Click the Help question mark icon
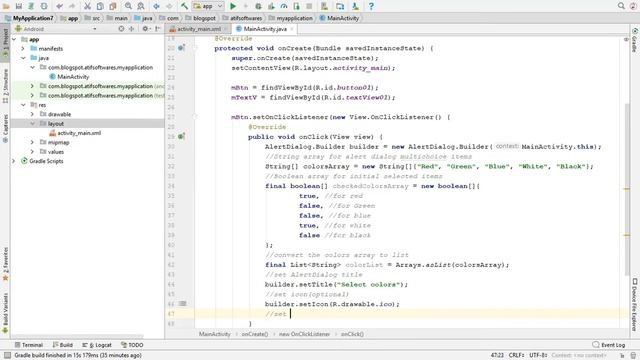 coord(371,6)
